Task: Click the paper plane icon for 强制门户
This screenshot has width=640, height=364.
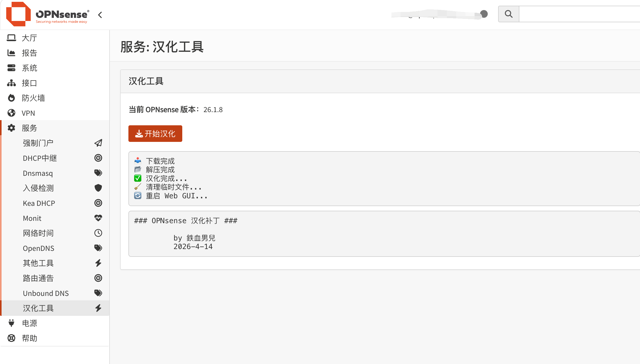Action: 98,143
